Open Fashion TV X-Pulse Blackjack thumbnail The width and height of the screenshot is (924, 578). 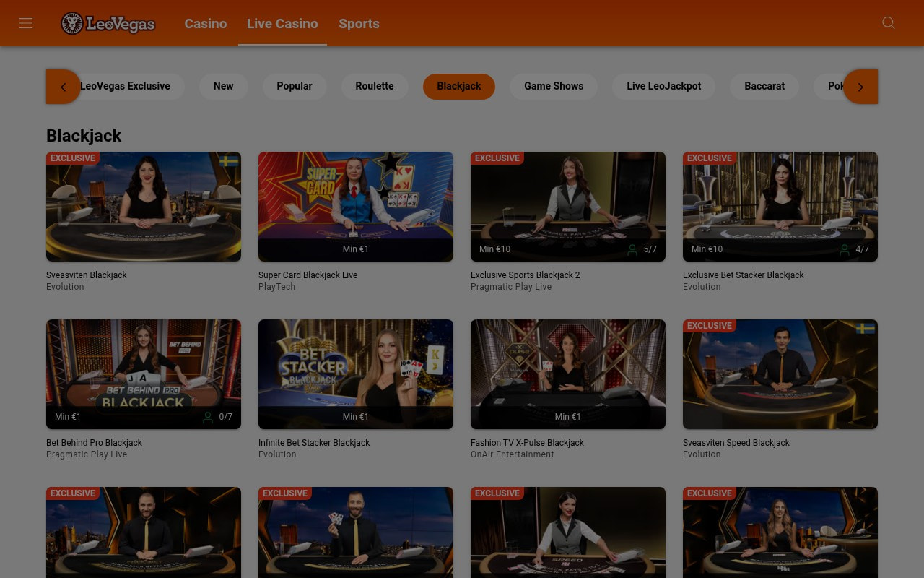pyautogui.click(x=568, y=374)
